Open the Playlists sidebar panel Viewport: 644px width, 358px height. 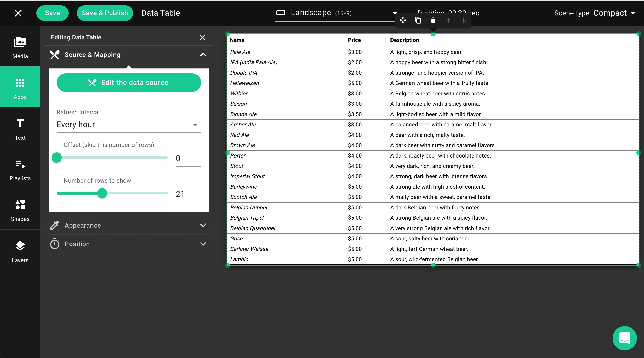pos(20,170)
